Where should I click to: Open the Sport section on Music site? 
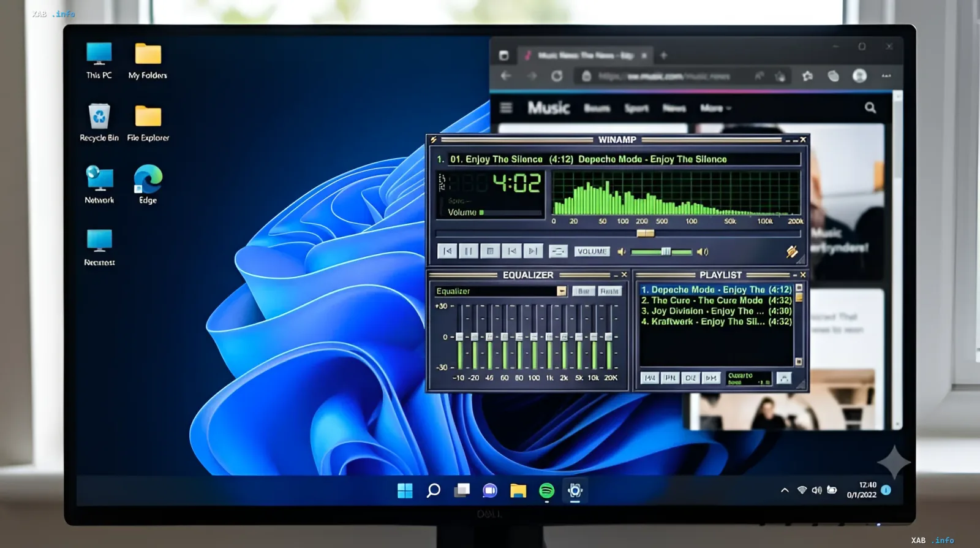(x=636, y=108)
